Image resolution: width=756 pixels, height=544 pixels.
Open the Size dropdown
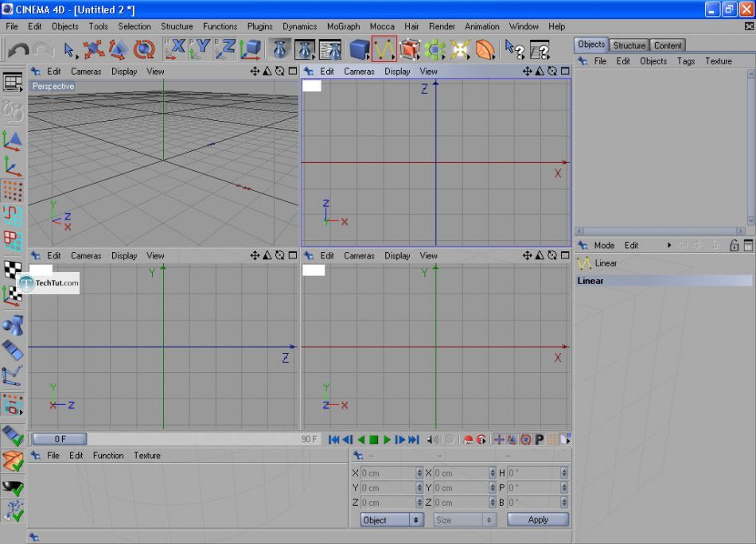(x=464, y=520)
